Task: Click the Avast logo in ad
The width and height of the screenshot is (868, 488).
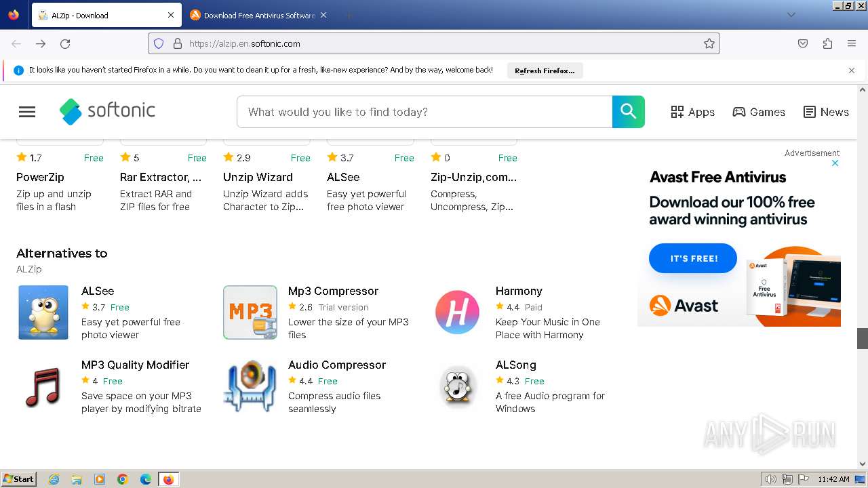Action: [x=684, y=306]
